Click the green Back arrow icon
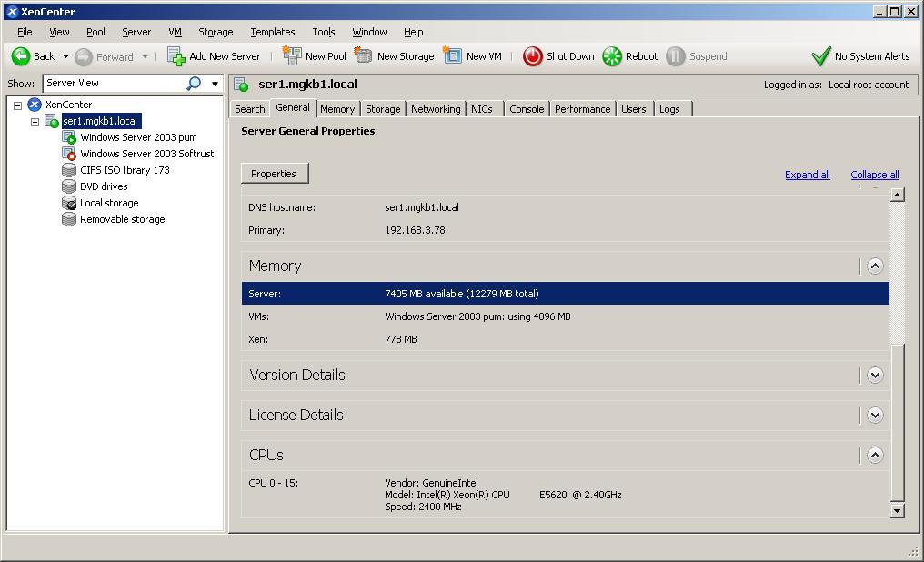 (x=21, y=56)
